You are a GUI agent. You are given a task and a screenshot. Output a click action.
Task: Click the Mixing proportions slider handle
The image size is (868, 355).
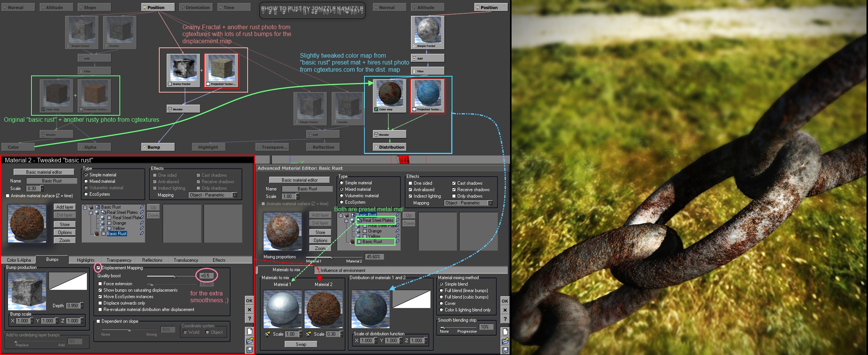[x=331, y=258]
